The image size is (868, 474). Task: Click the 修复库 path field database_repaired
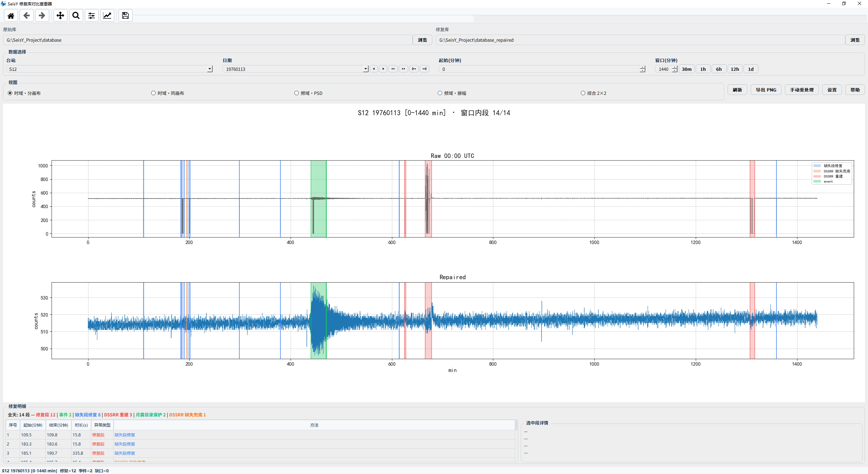pos(640,40)
